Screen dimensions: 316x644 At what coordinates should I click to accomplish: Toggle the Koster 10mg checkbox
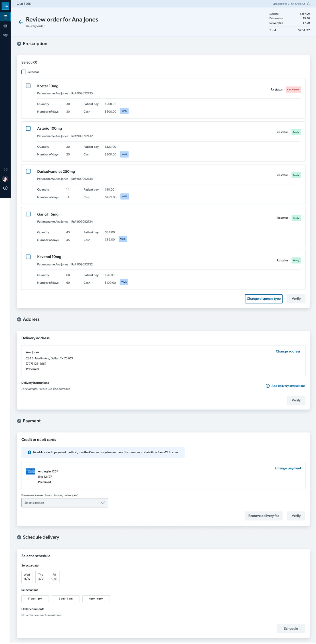(28, 86)
